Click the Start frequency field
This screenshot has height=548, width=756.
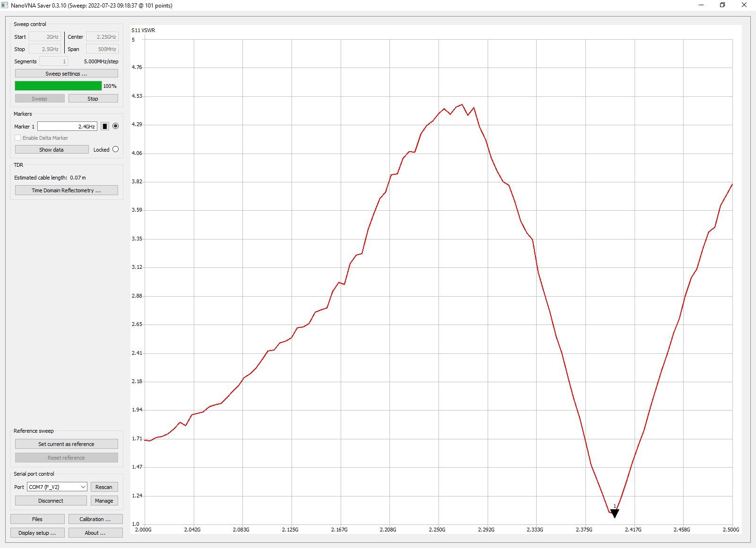[45, 36]
